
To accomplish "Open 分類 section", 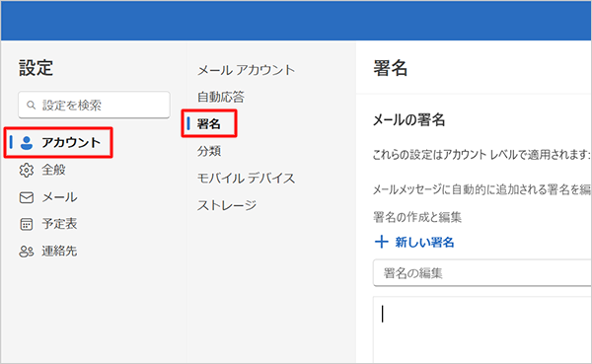I will pyautogui.click(x=209, y=151).
